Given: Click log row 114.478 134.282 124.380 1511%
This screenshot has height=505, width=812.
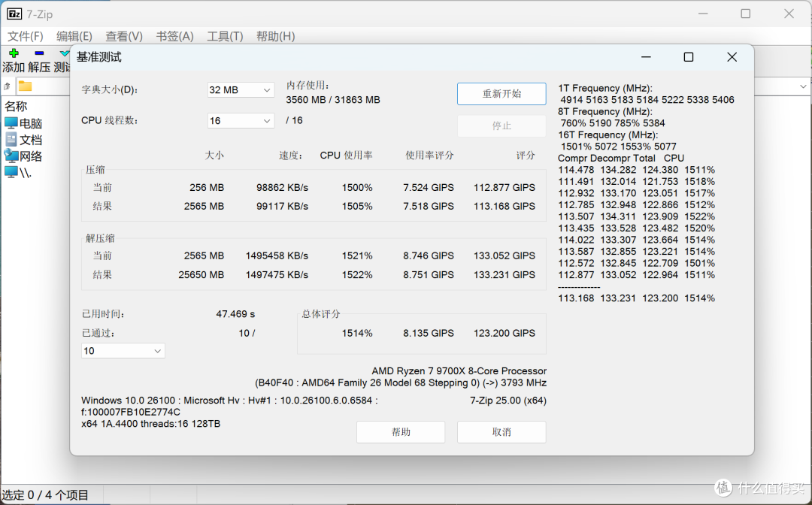Looking at the screenshot, I should [x=637, y=170].
